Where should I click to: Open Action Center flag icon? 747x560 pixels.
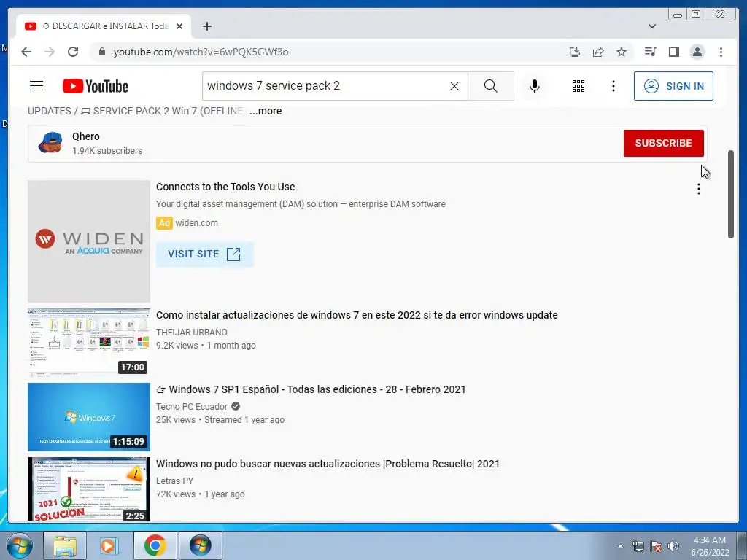point(656,546)
